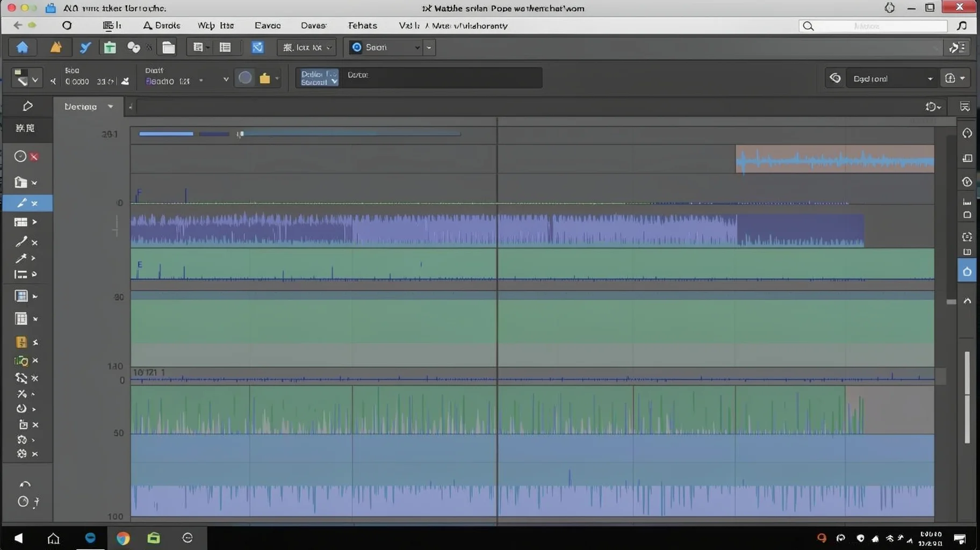Image resolution: width=980 pixels, height=550 pixels.
Task: Click the panel list icon at top right of track area
Action: click(965, 106)
